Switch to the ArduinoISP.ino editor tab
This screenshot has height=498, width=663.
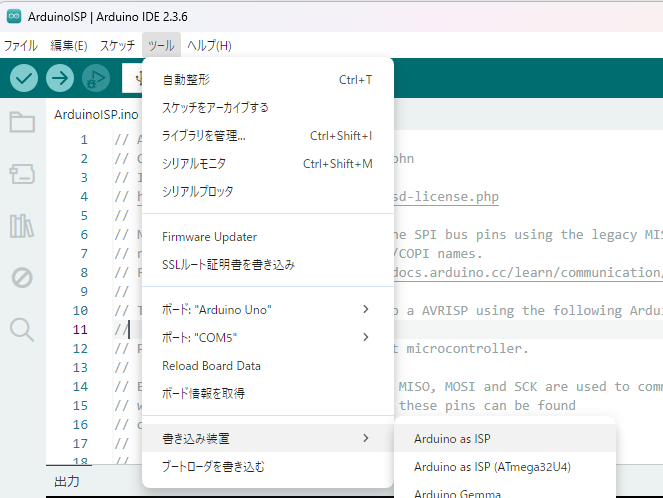(96, 115)
